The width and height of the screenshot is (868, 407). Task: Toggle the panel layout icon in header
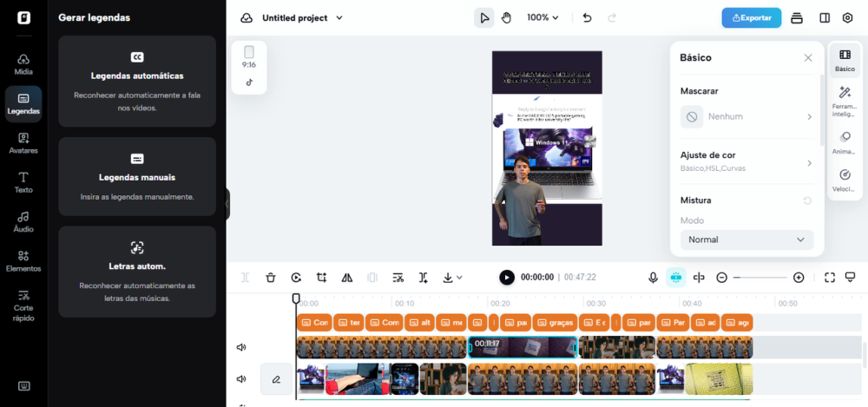825,17
